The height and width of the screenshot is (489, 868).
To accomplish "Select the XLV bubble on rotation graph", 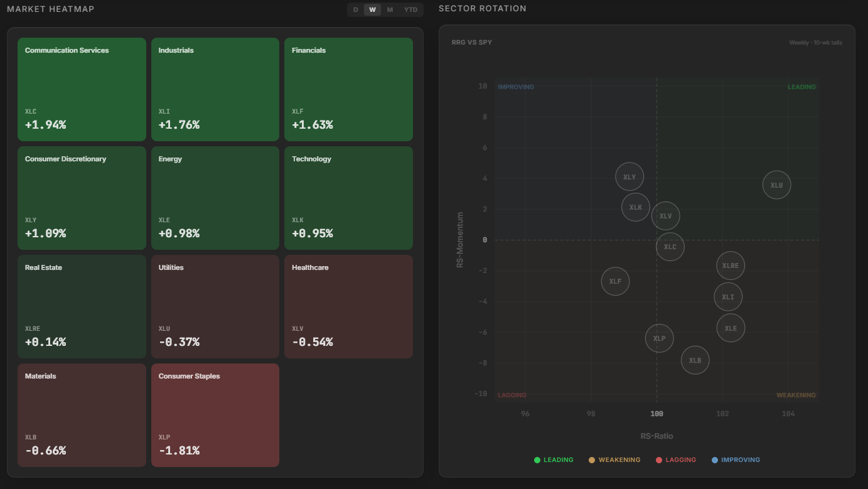I will pyautogui.click(x=665, y=216).
